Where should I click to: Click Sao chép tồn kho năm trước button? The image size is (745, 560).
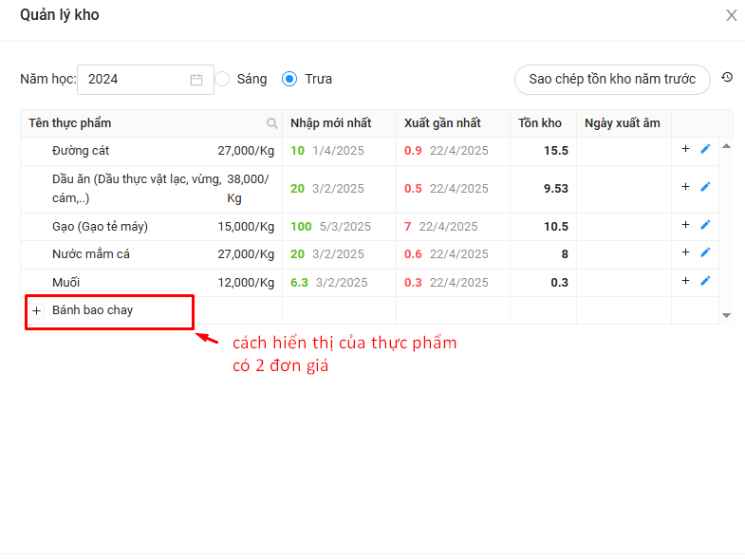point(612,80)
